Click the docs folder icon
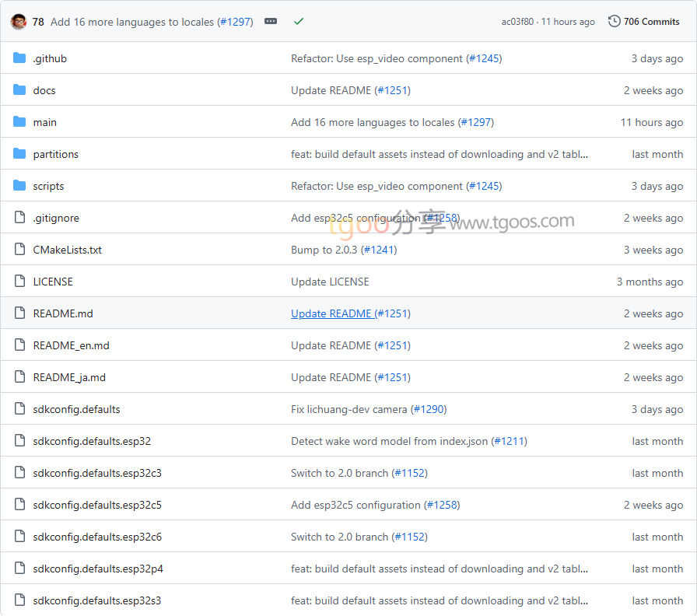The width and height of the screenshot is (697, 616). pyautogui.click(x=19, y=90)
